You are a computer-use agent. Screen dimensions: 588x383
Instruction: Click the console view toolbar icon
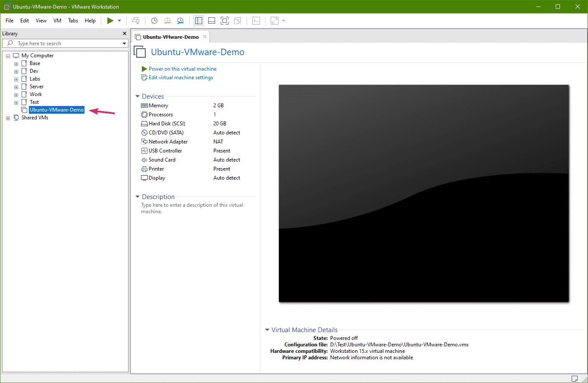pyautogui.click(x=256, y=21)
